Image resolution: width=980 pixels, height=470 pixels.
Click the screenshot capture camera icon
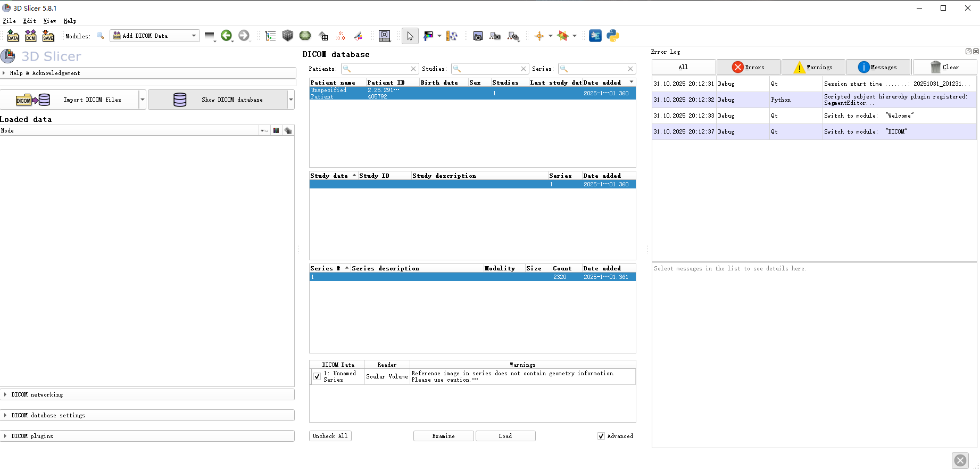click(x=478, y=36)
